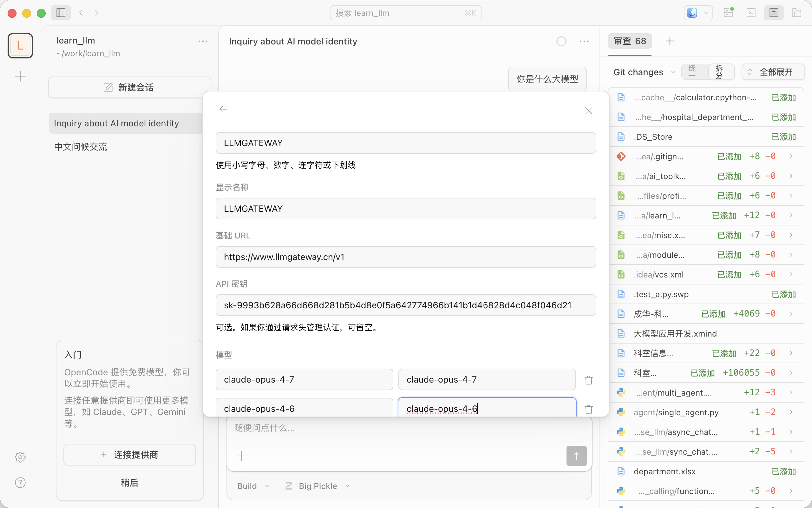The image size is (812, 508).
Task: Delete the claude-opus-4-7 model row
Action: point(588,380)
